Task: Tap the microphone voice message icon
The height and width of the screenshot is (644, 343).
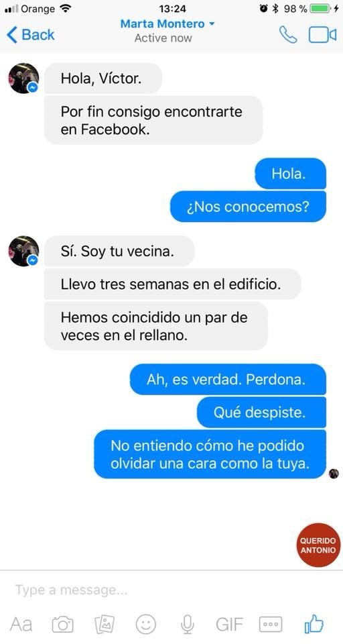Action: point(187,625)
